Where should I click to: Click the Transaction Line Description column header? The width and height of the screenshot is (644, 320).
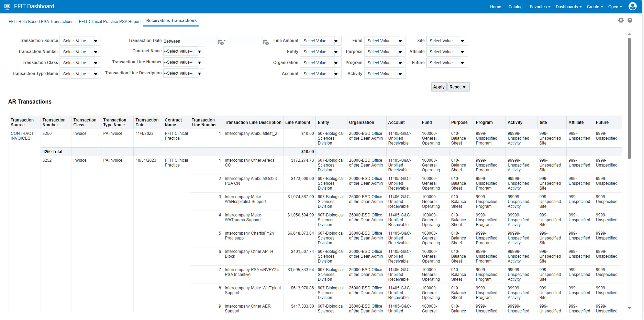pos(253,122)
